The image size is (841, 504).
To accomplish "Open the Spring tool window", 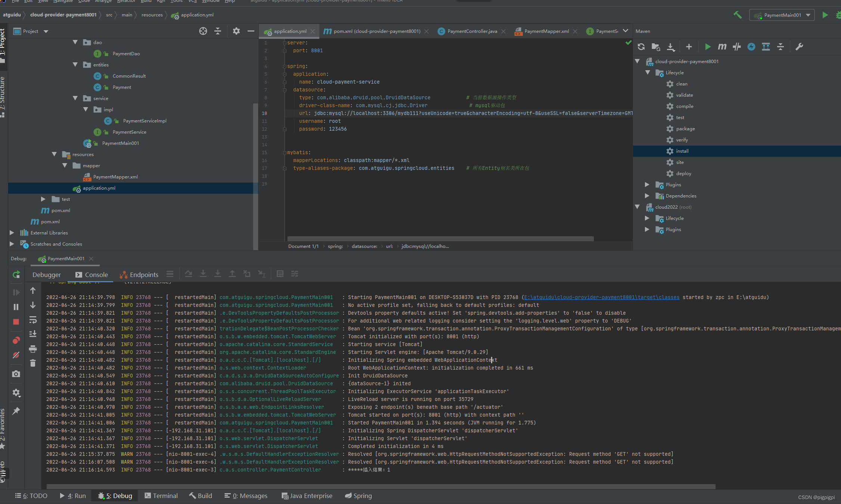I will 359,495.
